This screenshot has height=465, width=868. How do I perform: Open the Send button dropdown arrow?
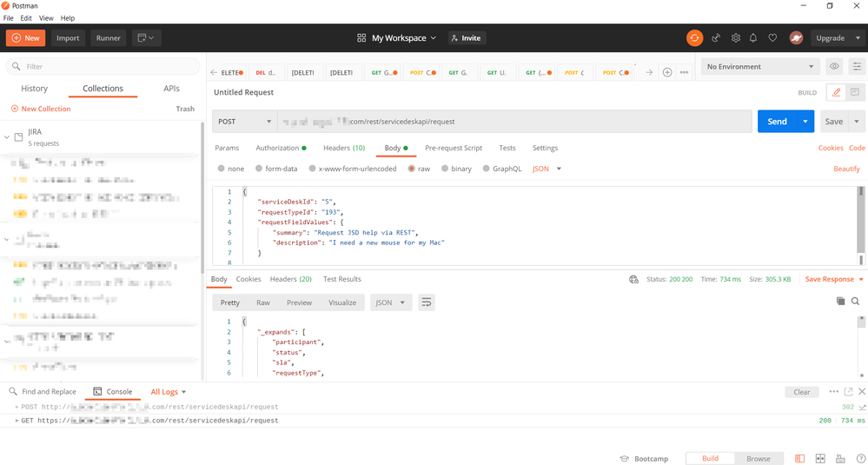point(805,121)
